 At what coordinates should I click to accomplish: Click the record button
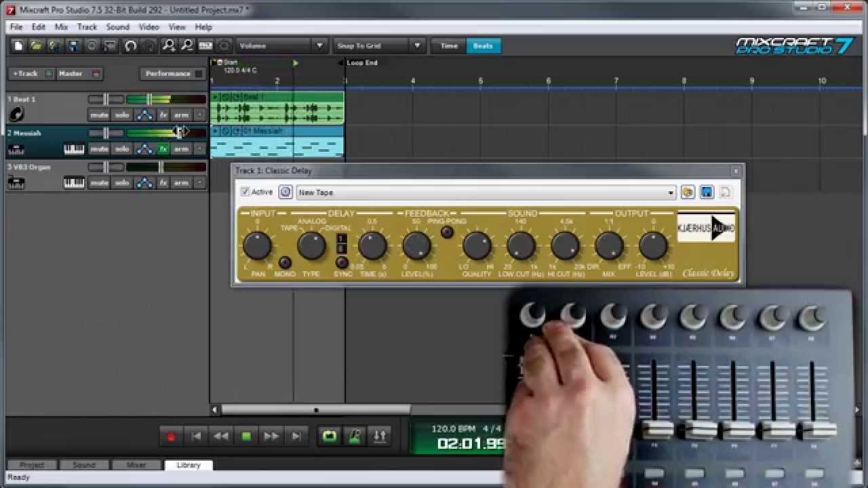[171, 436]
